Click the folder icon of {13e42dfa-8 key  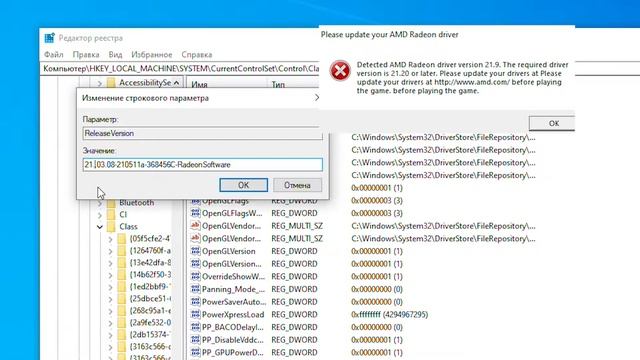coord(122,262)
